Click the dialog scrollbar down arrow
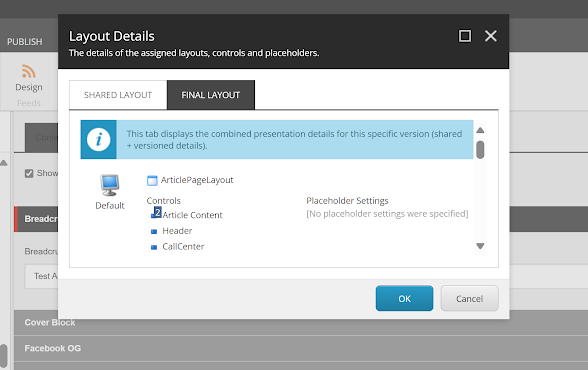The image size is (588, 370). pos(480,246)
